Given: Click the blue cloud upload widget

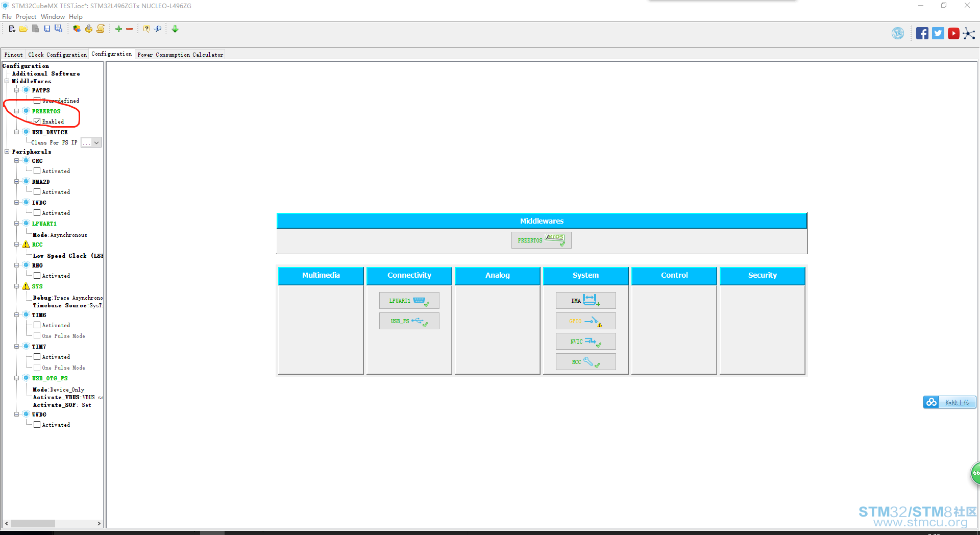Looking at the screenshot, I should click(x=950, y=402).
